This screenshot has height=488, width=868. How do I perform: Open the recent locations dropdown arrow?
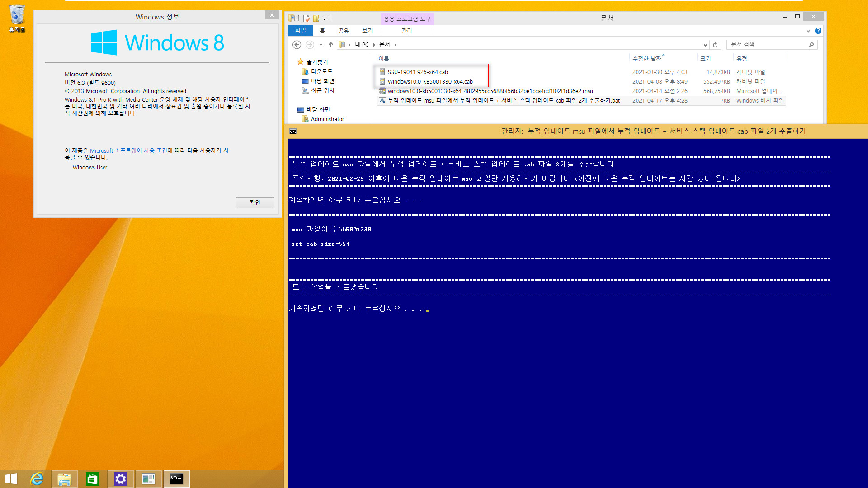point(321,45)
